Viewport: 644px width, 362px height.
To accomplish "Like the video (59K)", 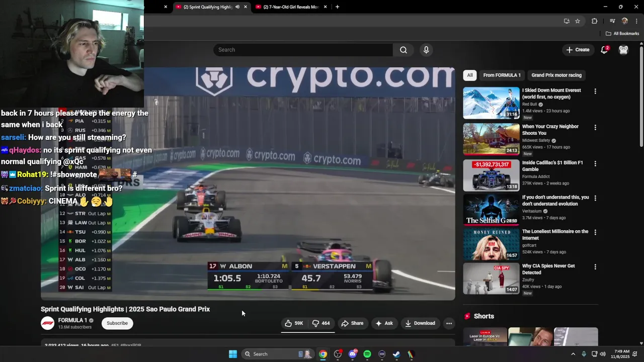I will 294,323.
